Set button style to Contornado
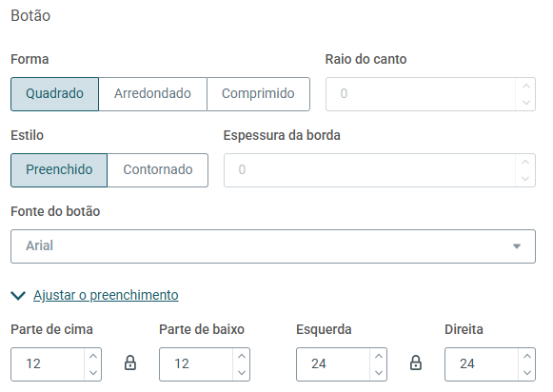This screenshot has height=392, width=553. coord(158,170)
